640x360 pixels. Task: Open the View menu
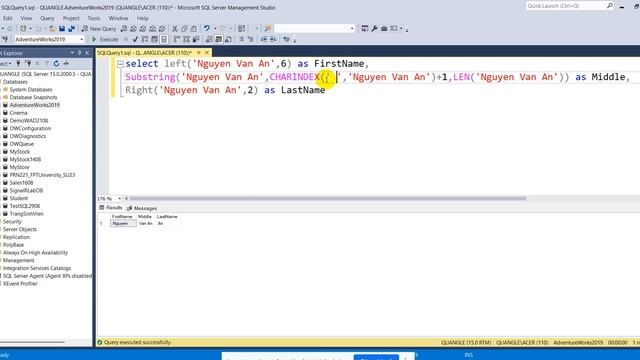click(x=26, y=18)
